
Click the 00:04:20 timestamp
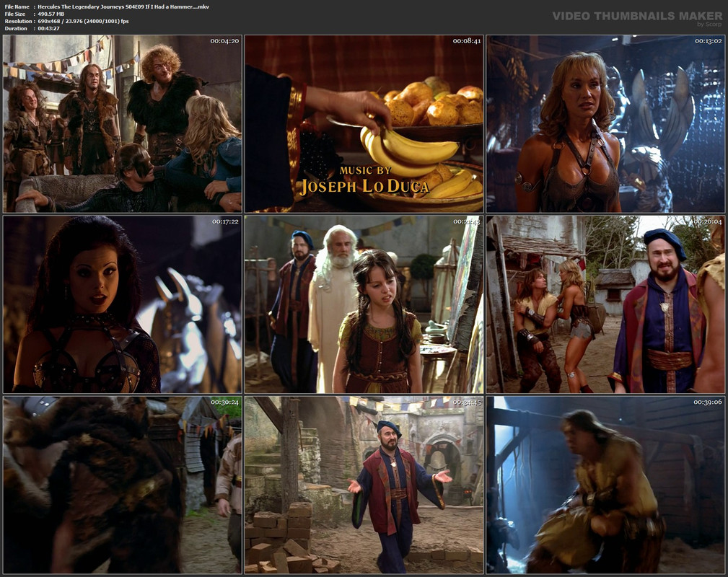point(224,41)
